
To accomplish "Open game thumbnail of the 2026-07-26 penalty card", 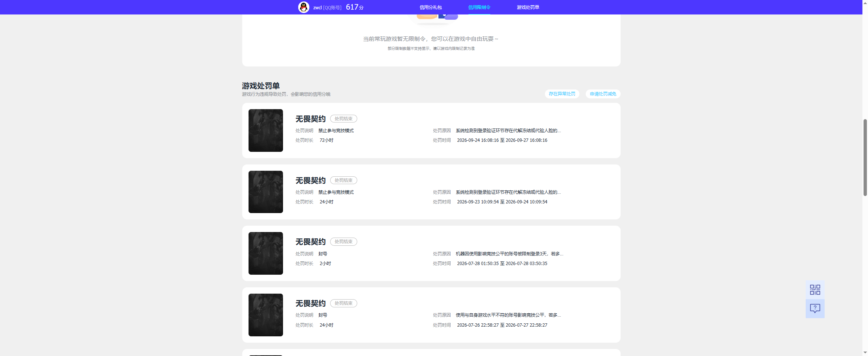I will [266, 315].
